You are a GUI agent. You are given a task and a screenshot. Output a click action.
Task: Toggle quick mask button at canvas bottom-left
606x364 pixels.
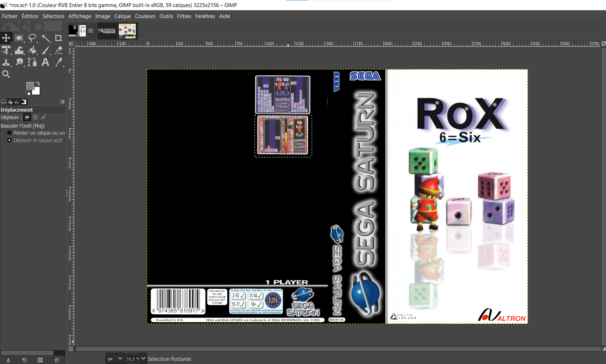[71, 349]
